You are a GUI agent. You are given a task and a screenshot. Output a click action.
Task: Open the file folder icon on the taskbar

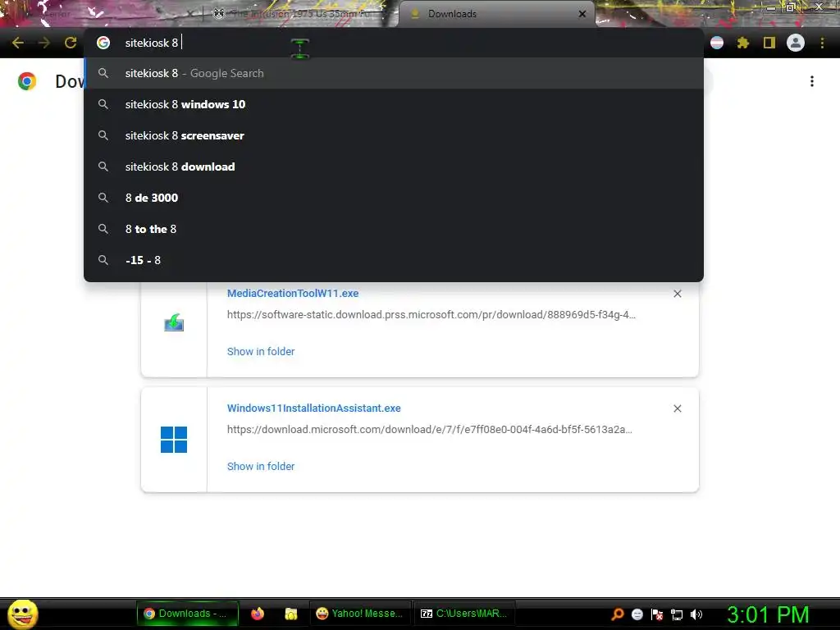click(x=291, y=614)
